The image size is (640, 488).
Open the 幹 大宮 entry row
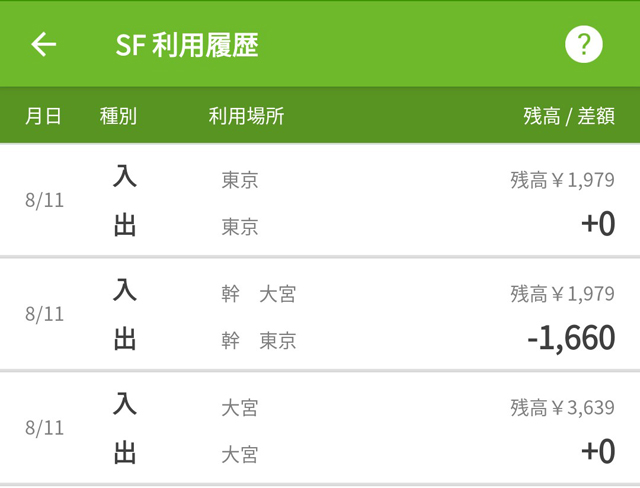click(x=320, y=315)
